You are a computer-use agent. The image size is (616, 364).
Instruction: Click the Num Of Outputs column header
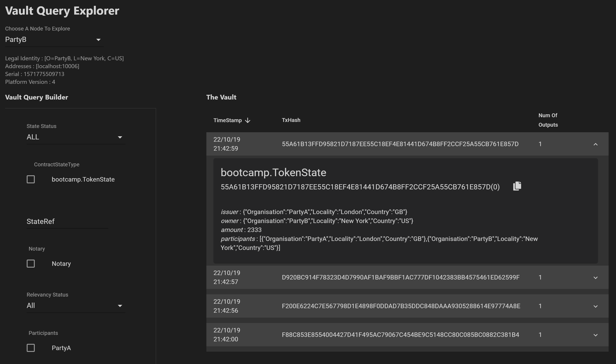[548, 120]
